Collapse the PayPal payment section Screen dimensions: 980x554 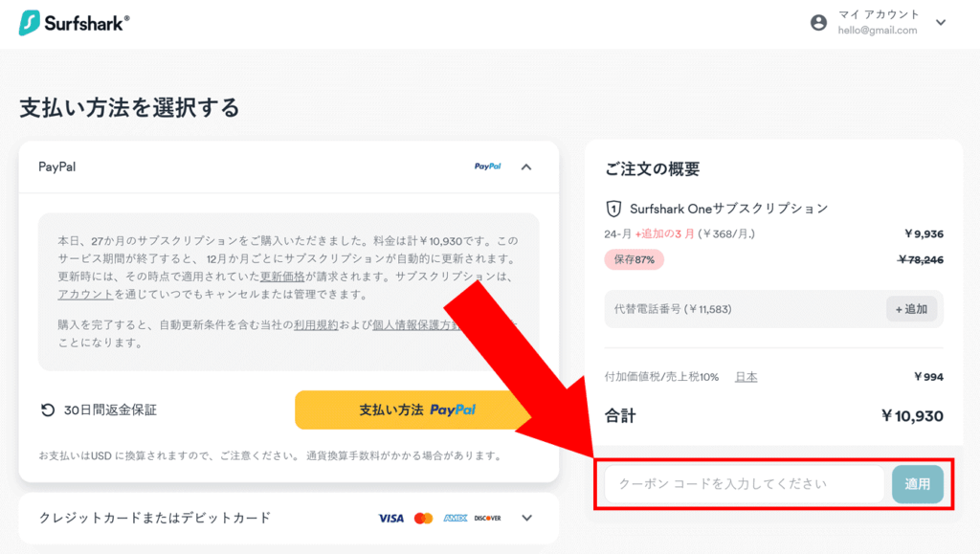pyautogui.click(x=526, y=166)
